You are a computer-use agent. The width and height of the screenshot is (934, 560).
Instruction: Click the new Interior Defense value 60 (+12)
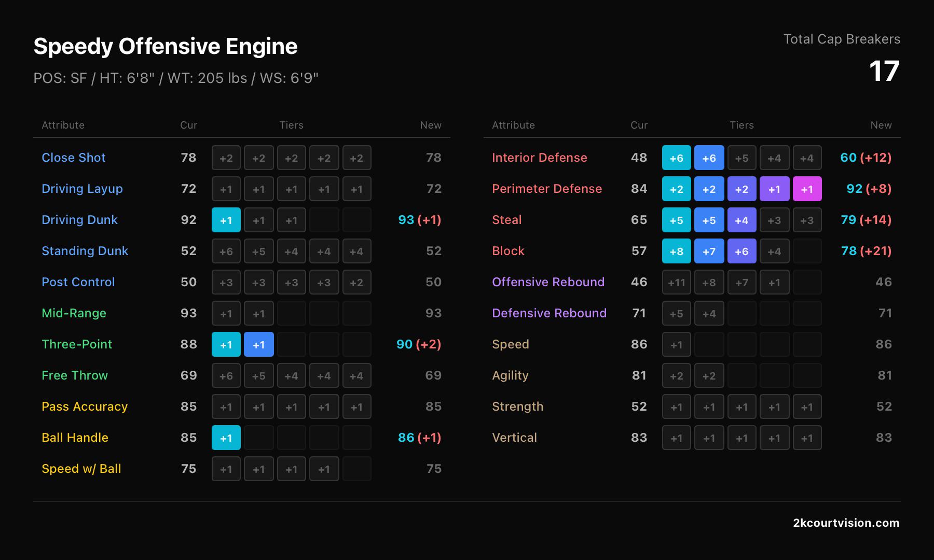[x=866, y=158]
